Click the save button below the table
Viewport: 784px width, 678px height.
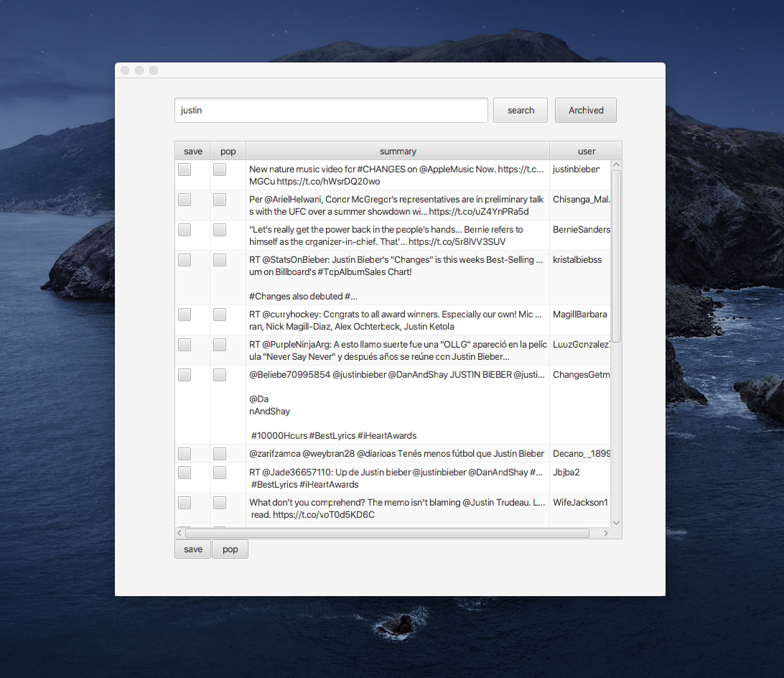pos(192,549)
